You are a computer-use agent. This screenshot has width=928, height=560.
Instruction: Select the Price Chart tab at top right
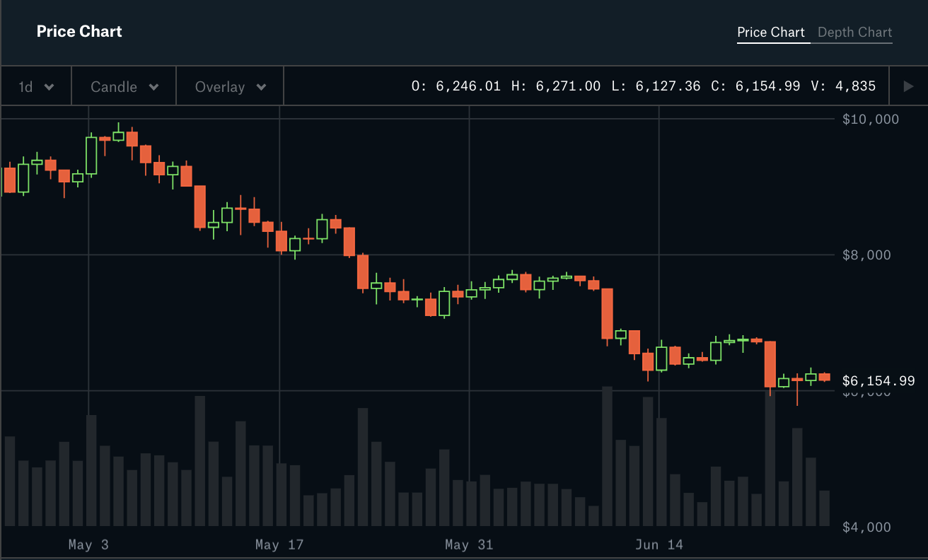click(770, 33)
